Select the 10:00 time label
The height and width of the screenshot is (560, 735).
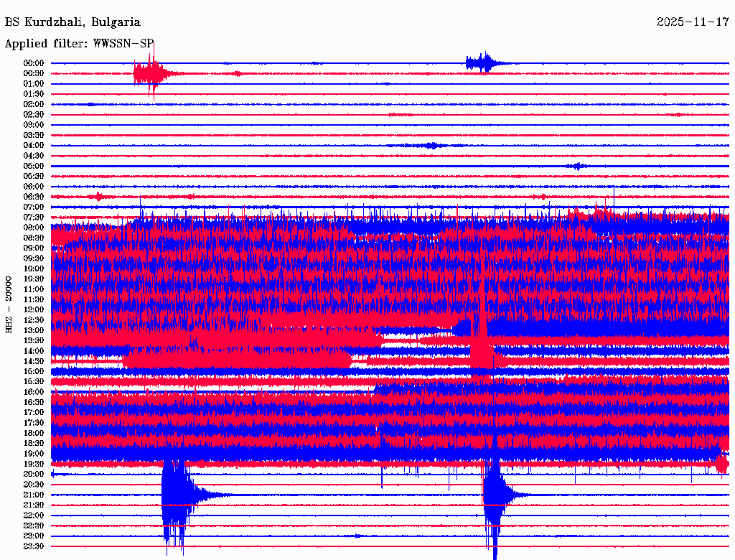coord(34,269)
